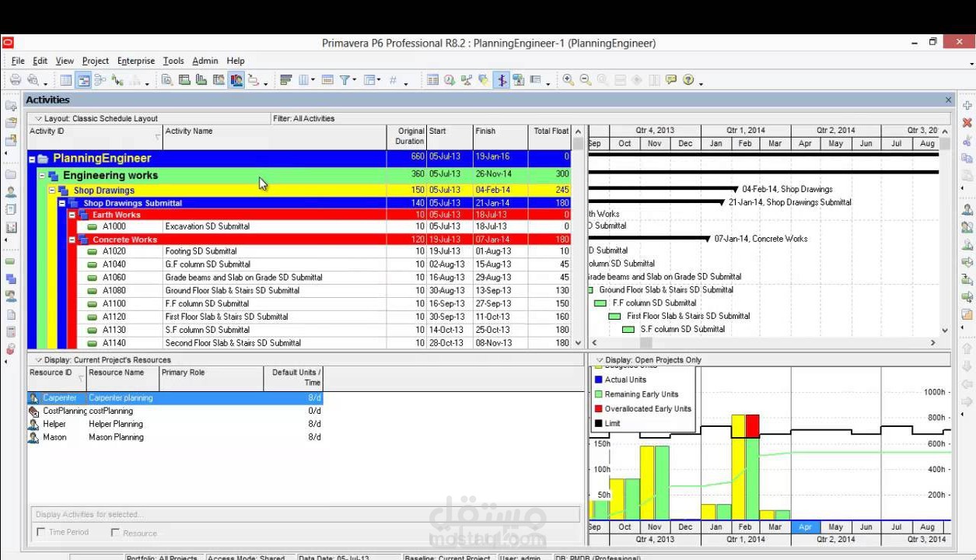Image resolution: width=976 pixels, height=560 pixels.
Task: Toggle the Gantt Chart view icon
Action: 83,79
